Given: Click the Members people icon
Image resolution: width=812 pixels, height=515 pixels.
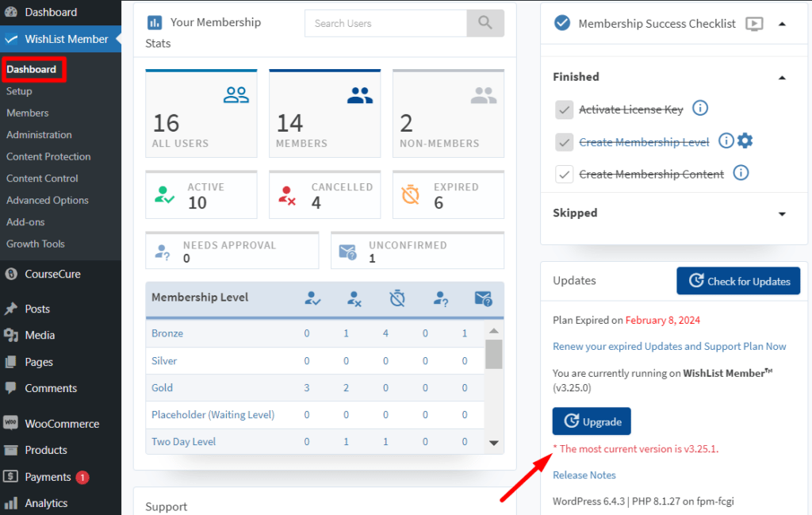Looking at the screenshot, I should pyautogui.click(x=360, y=95).
